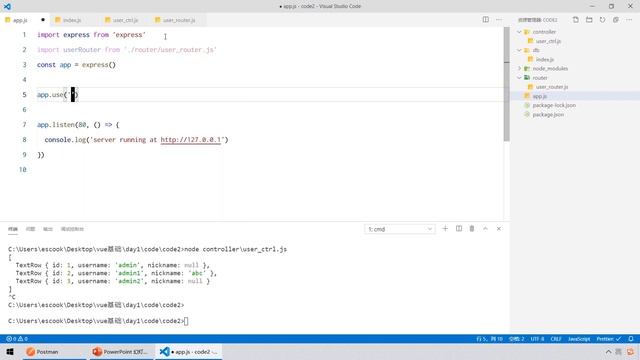This screenshot has height=360, width=640.
Task: Split the terminal panel
Action: (459, 229)
